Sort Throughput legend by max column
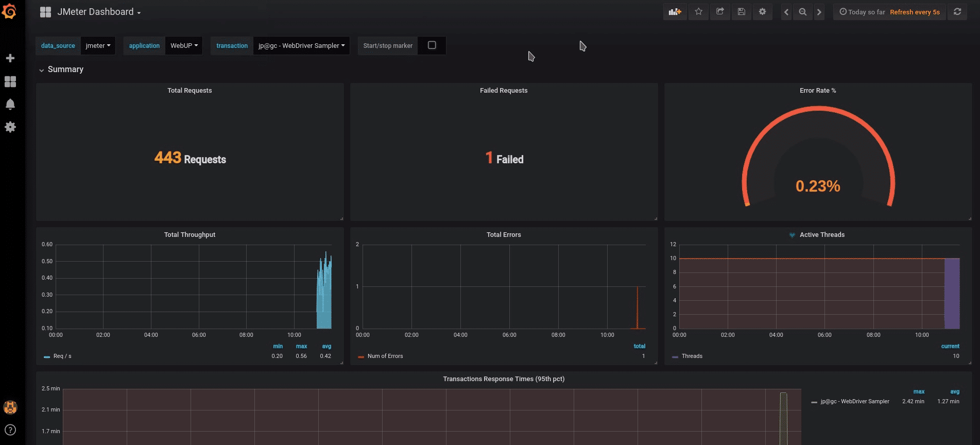 click(301, 346)
